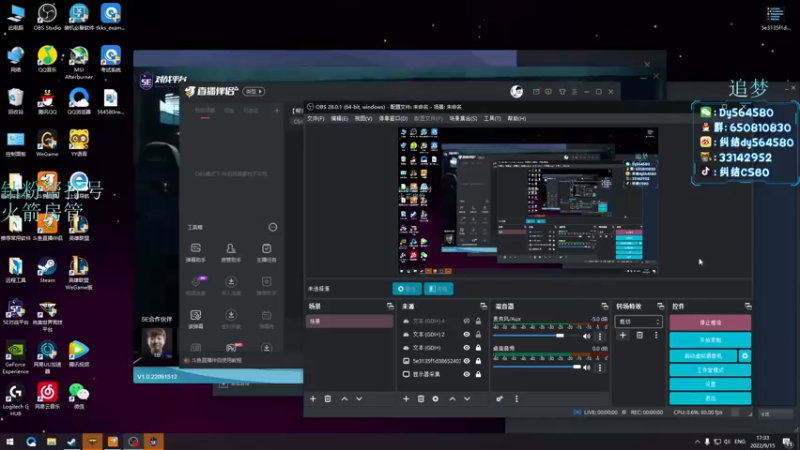Remove the scene transition with the trash icon

pyautogui.click(x=639, y=335)
